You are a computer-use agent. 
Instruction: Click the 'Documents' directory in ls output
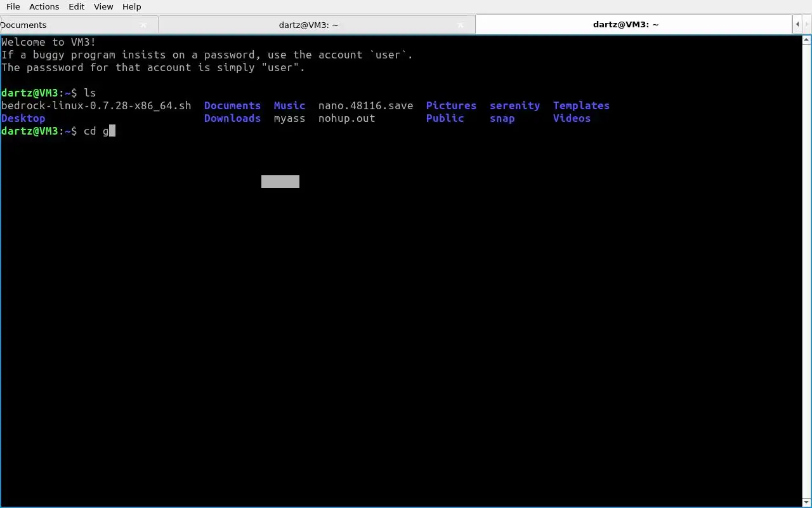(232, 105)
